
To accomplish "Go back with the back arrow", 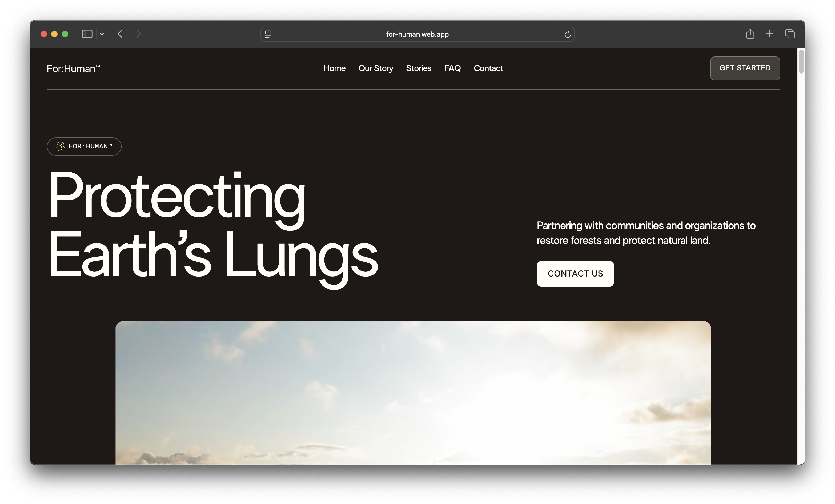I will [x=120, y=34].
